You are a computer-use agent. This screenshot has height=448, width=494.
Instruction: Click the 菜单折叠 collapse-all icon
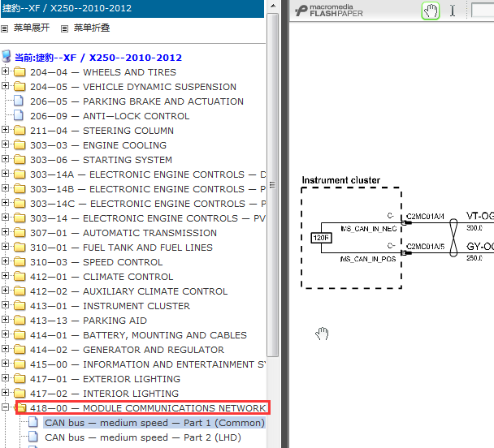pos(64,29)
